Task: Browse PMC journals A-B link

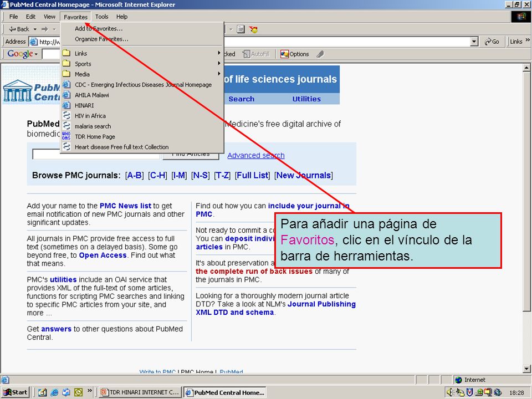Action: pos(134,176)
